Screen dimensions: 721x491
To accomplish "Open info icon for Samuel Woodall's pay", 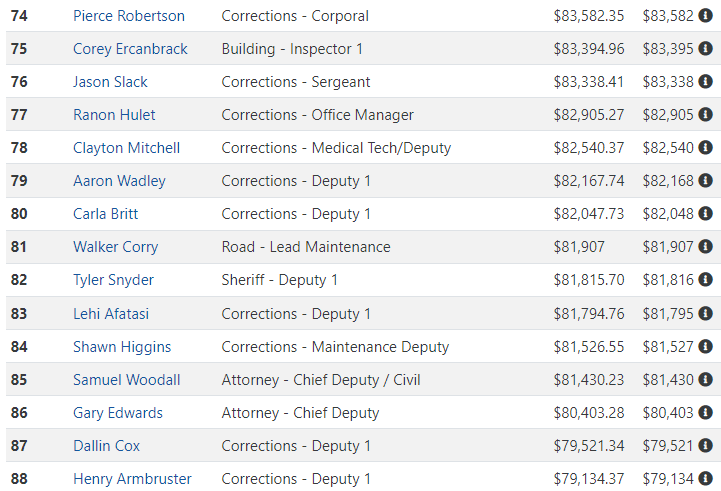I will 705,379.
